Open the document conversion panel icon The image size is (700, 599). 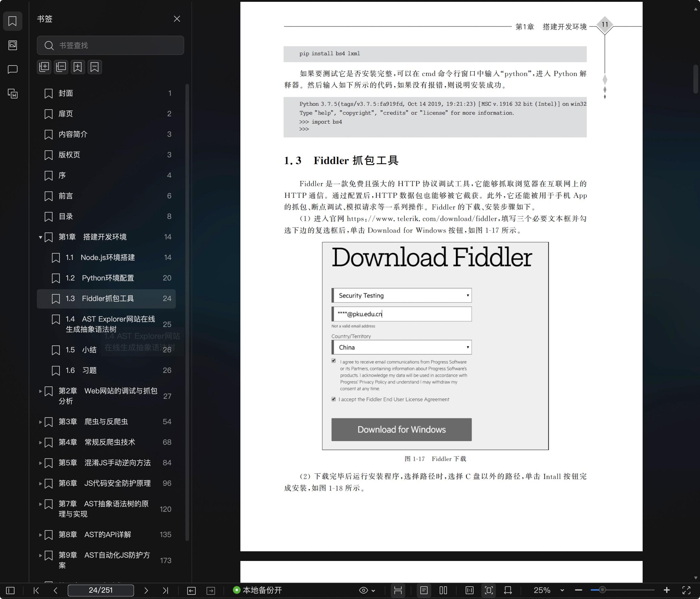click(x=12, y=94)
